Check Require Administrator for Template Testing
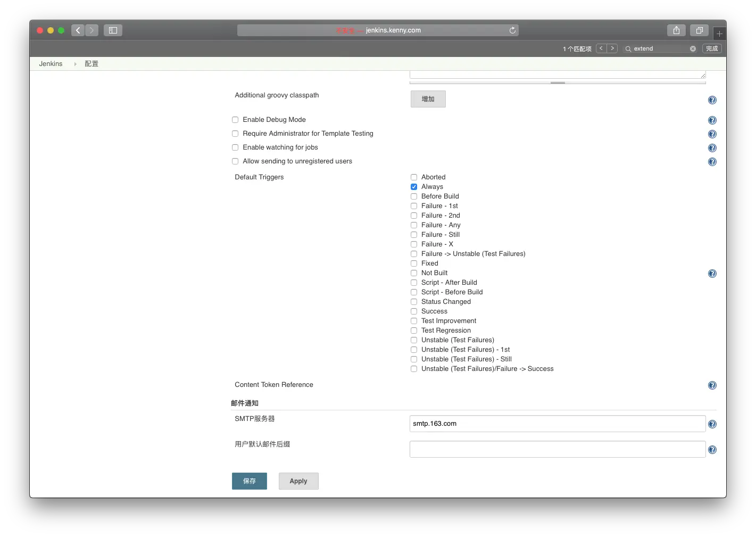756x537 pixels. (x=235, y=134)
